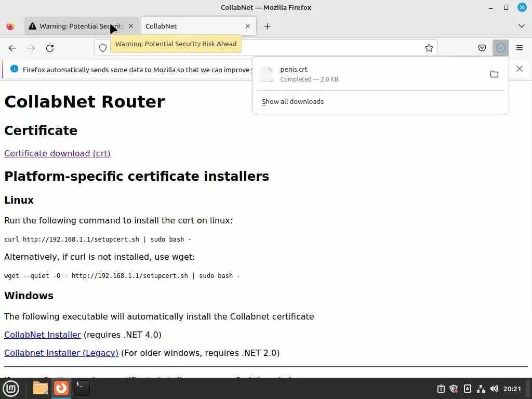This screenshot has width=532, height=399.
Task: Open the update manager tray shield
Action: [454, 389]
